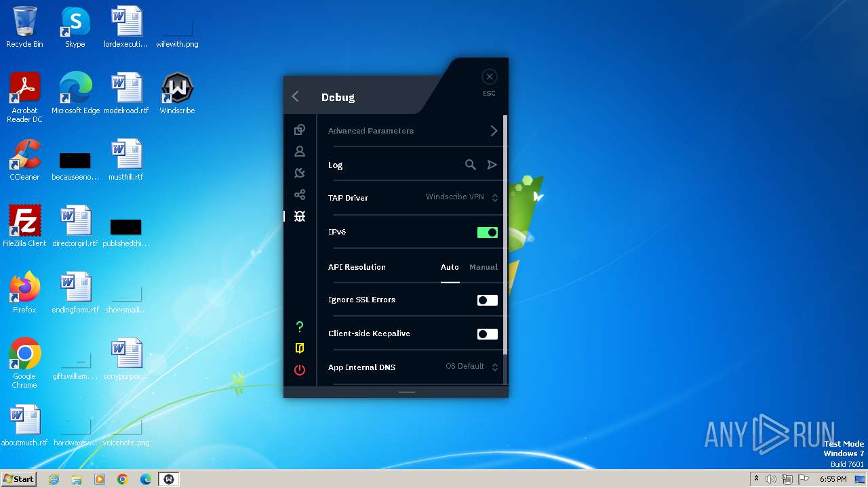This screenshot has width=868, height=488.
Task: Select aboutmuch.rtf file on desktop
Action: point(25,426)
